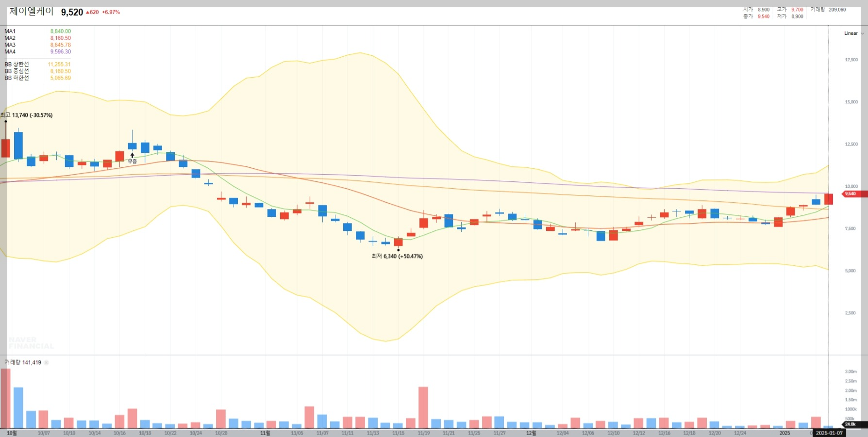Click the tall red volume bar at 11/19
868x437 pixels.
(423, 407)
